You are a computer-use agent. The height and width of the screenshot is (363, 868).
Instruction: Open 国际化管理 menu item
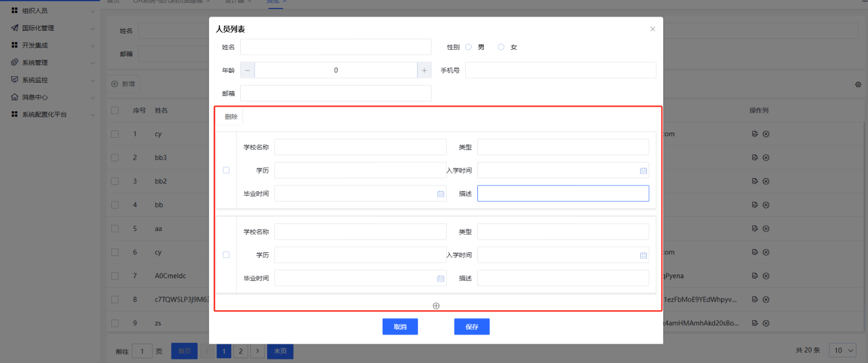[53, 28]
